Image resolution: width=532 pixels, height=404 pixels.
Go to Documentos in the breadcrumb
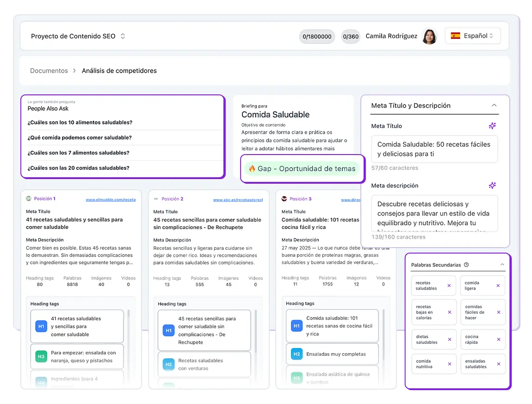[49, 71]
